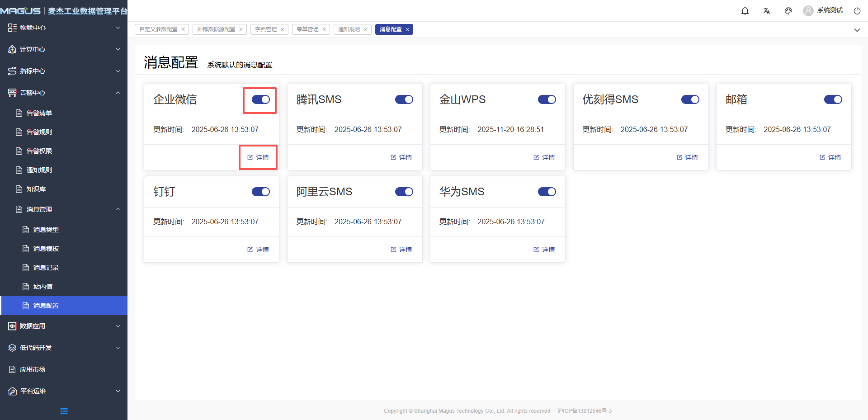
Task: Expand the 物联中心 sidebar menu
Action: pyautogui.click(x=63, y=28)
